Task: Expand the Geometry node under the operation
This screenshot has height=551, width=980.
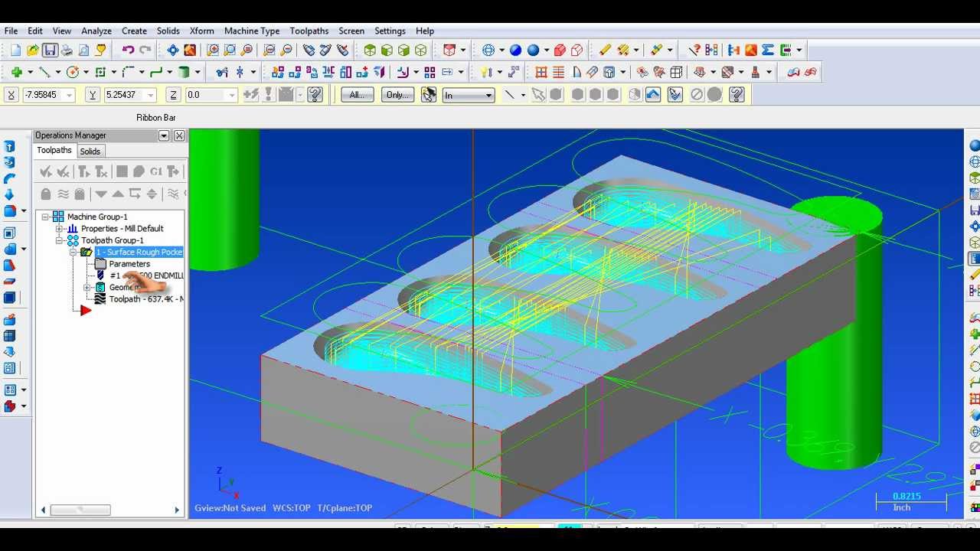Action: (x=87, y=288)
